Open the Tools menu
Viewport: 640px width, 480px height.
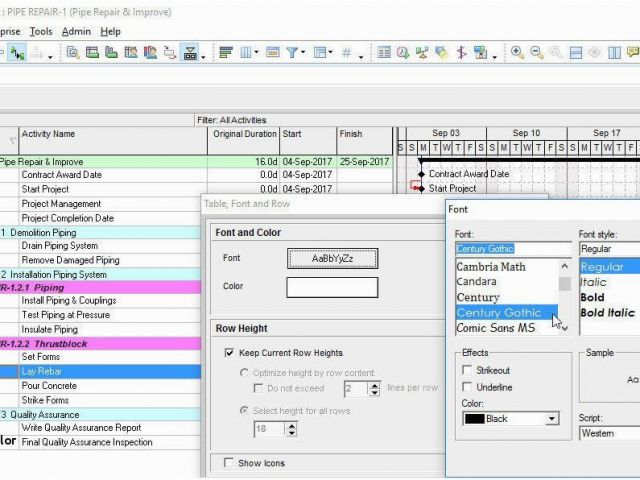point(41,31)
